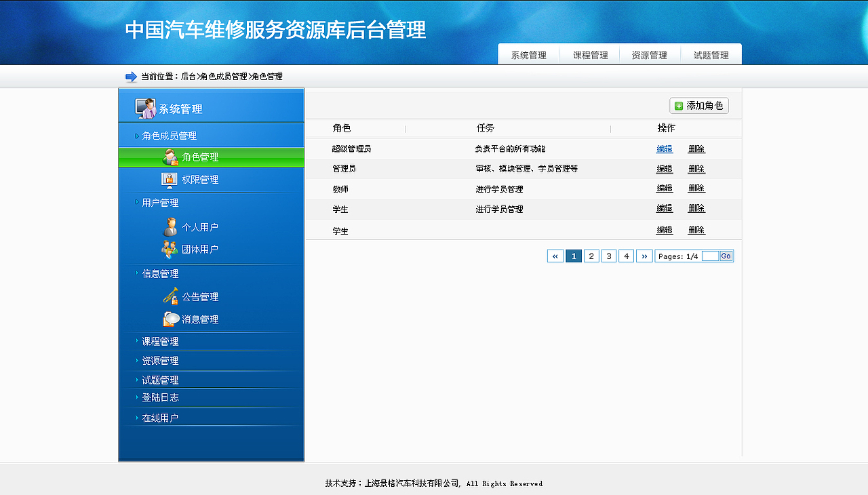The height and width of the screenshot is (495, 868).
Task: Click 后台 in the breadcrumb path
Action: point(189,77)
